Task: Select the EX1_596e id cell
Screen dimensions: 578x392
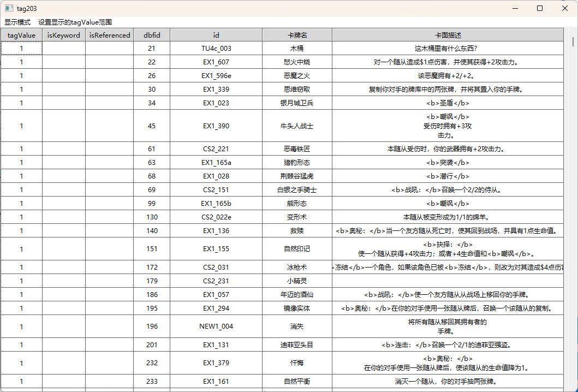Action: point(216,75)
